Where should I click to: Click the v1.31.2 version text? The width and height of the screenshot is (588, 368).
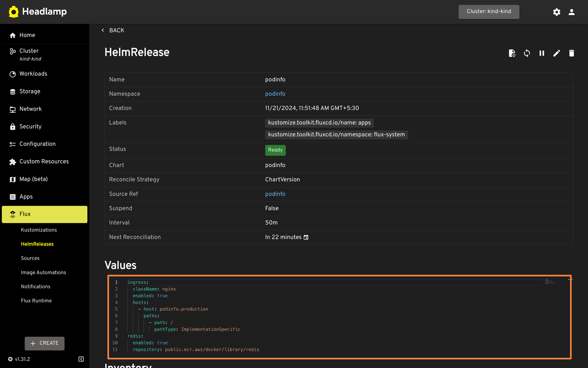point(22,359)
